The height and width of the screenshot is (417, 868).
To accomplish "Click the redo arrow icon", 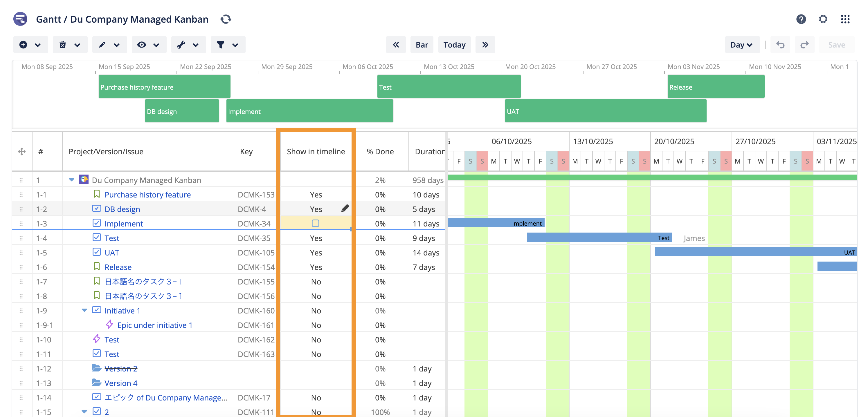I will [804, 45].
